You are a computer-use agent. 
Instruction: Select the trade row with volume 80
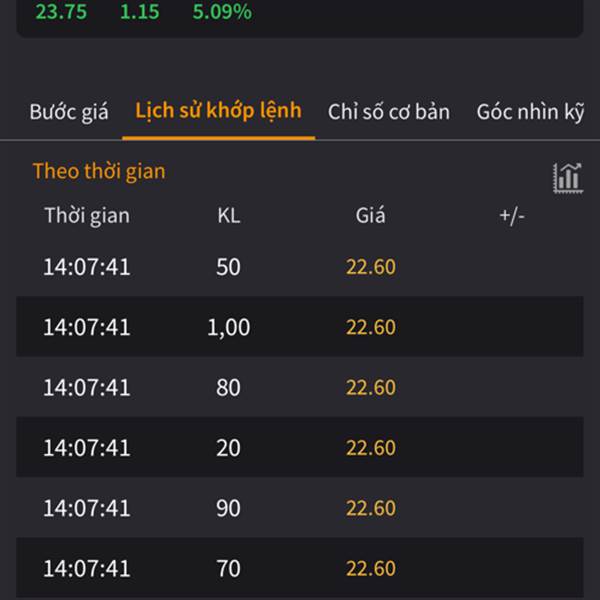pyautogui.click(x=300, y=387)
